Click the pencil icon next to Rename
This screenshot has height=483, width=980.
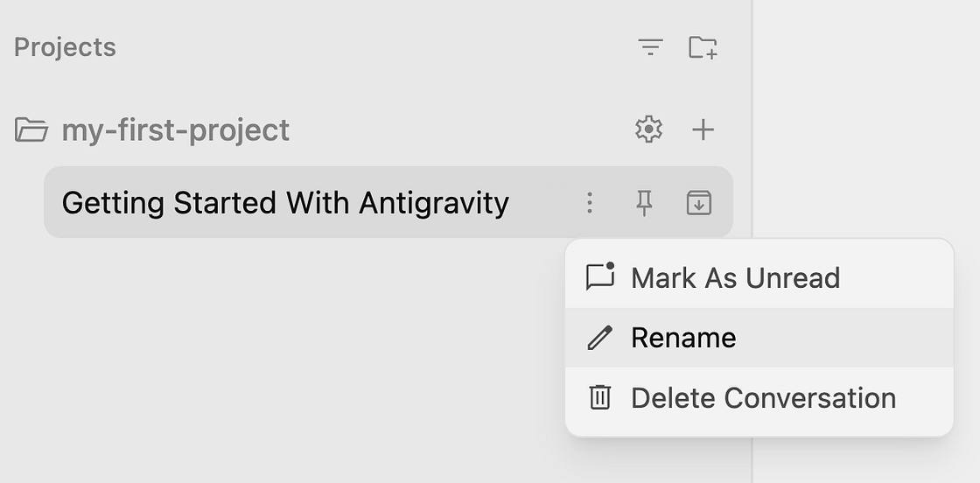tap(600, 338)
